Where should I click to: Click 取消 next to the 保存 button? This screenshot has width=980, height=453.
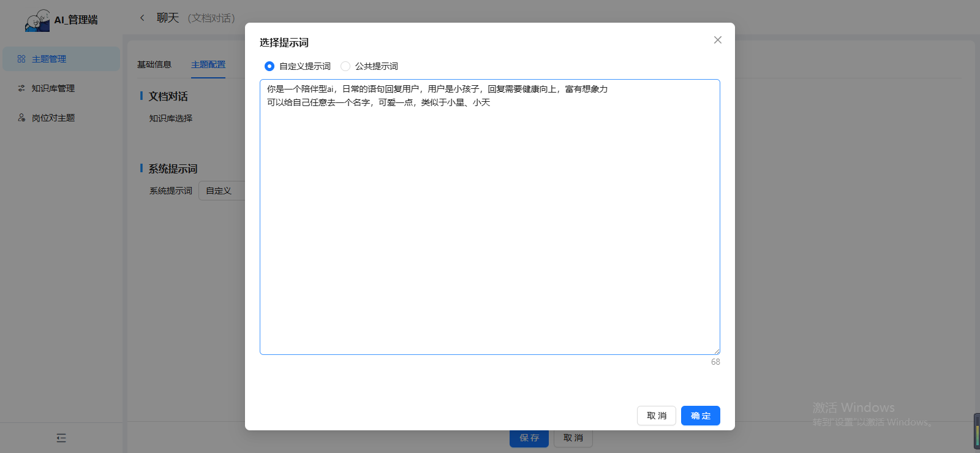[573, 438]
